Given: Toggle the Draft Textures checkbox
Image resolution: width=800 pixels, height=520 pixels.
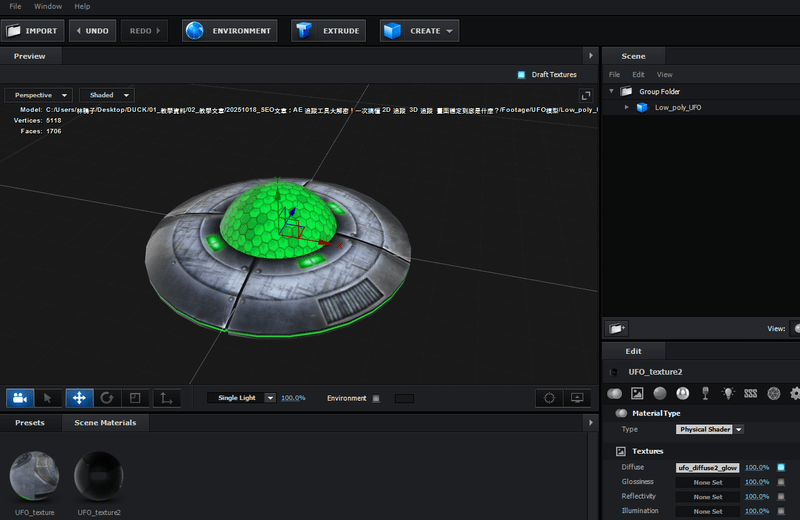Looking at the screenshot, I should point(521,75).
